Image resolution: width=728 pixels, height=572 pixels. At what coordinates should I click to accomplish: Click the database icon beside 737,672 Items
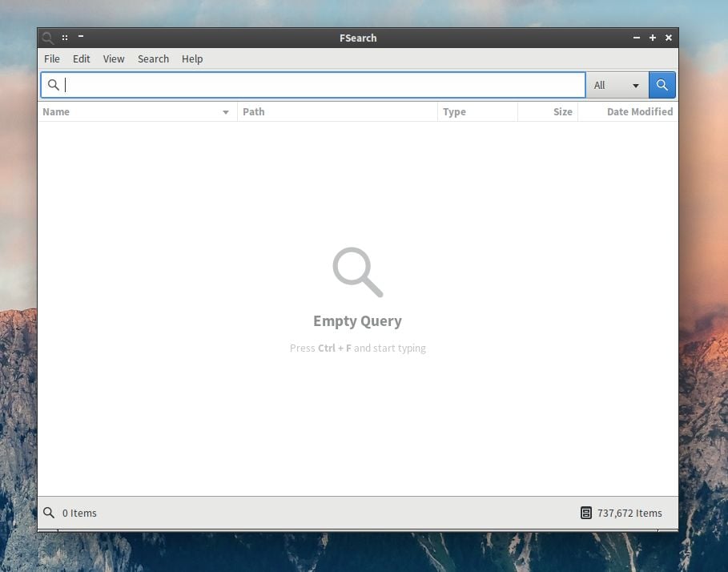585,513
